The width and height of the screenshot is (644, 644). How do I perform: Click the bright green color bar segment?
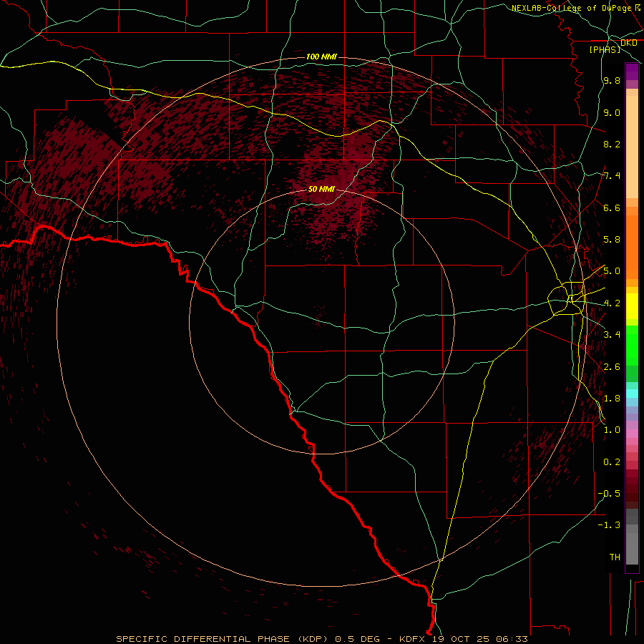tap(632, 346)
